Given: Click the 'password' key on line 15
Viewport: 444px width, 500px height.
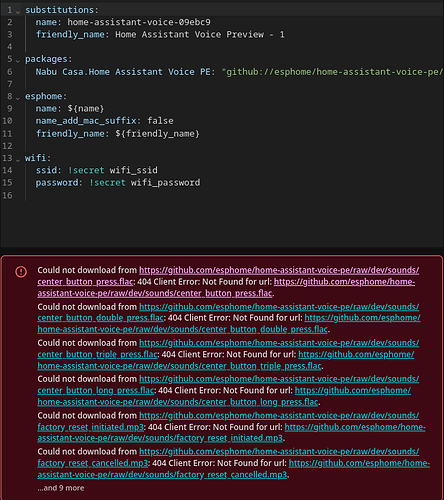Looking at the screenshot, I should (57, 183).
